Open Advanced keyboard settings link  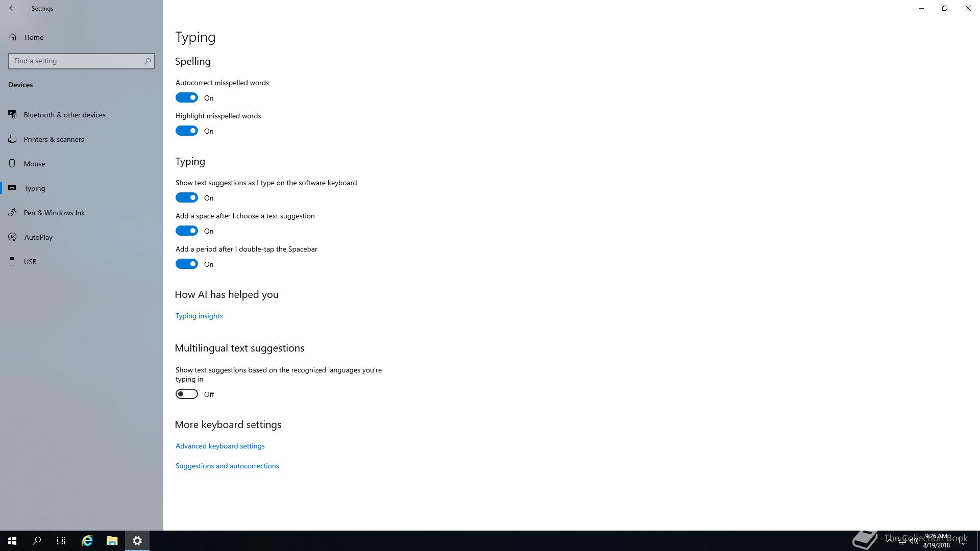pyautogui.click(x=220, y=446)
